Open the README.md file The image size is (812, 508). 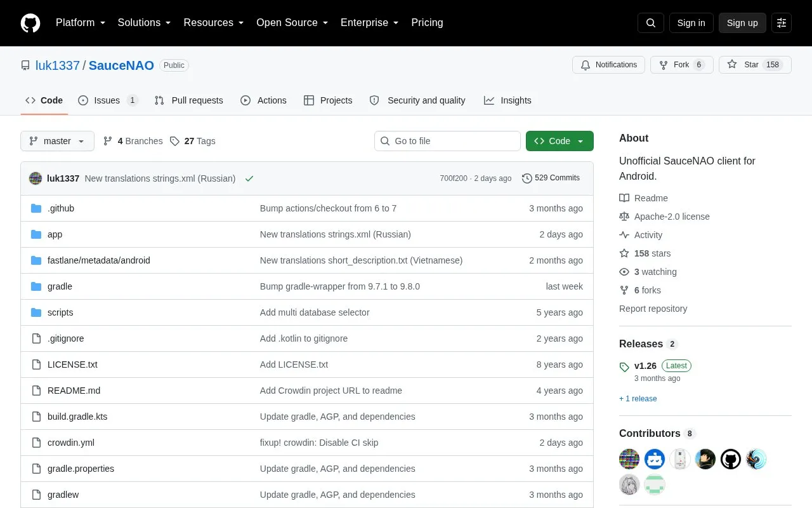(74, 391)
